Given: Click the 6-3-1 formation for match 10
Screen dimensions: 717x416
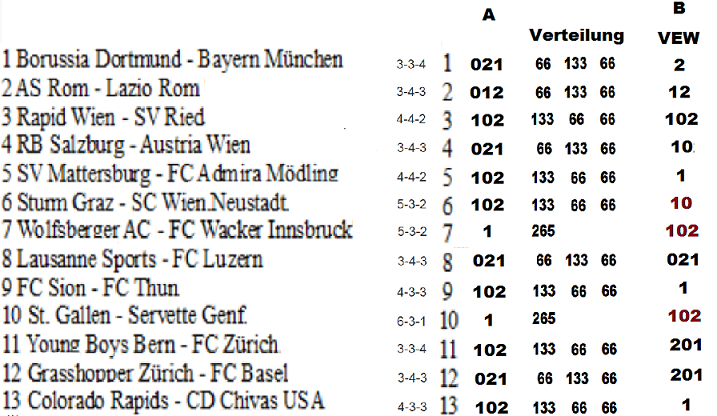Looking at the screenshot, I should coord(411,322).
